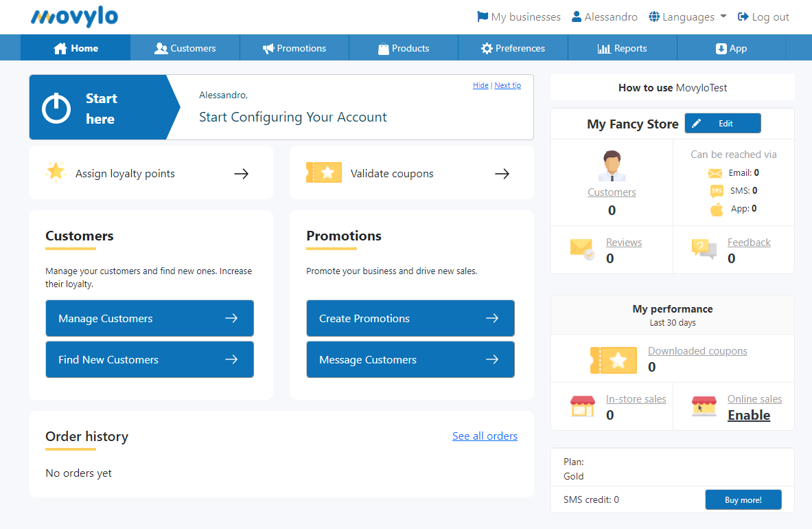Click Edit next to My Fancy Store
812x529 pixels.
pyautogui.click(x=723, y=123)
